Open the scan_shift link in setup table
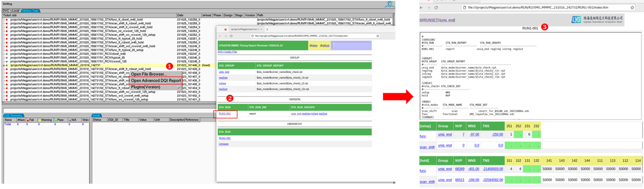This screenshot has height=189, width=644. click(x=427, y=147)
